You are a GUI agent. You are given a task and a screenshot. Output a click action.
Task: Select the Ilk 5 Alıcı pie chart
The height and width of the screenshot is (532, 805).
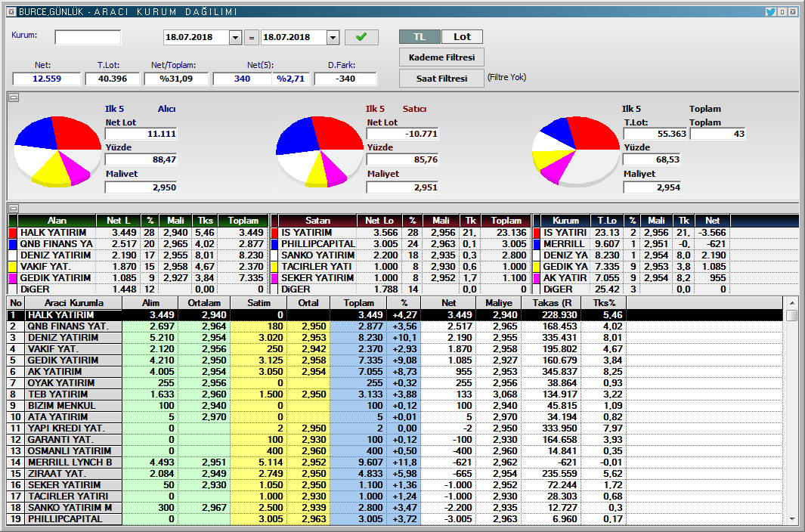coord(57,151)
